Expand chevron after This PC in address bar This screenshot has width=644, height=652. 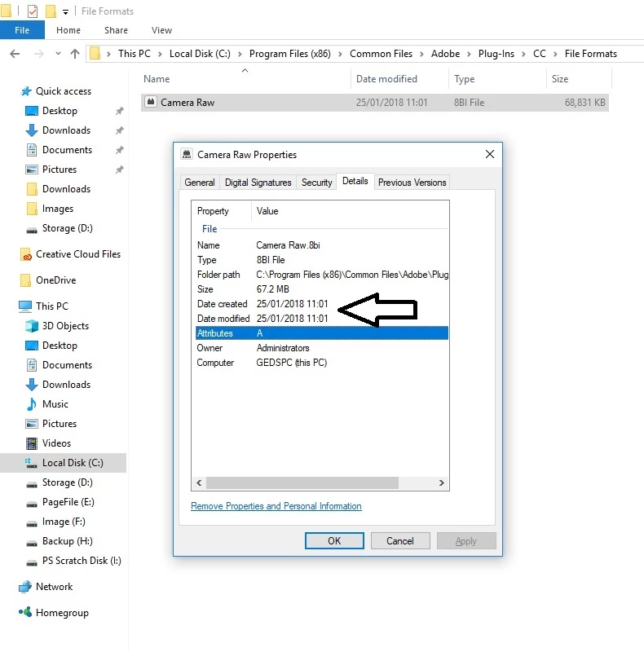click(160, 54)
